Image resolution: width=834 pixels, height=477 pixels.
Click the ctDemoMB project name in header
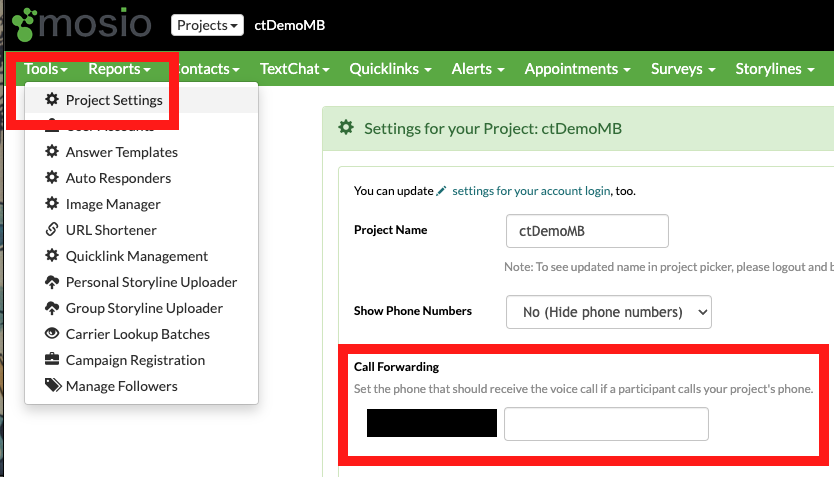click(289, 25)
